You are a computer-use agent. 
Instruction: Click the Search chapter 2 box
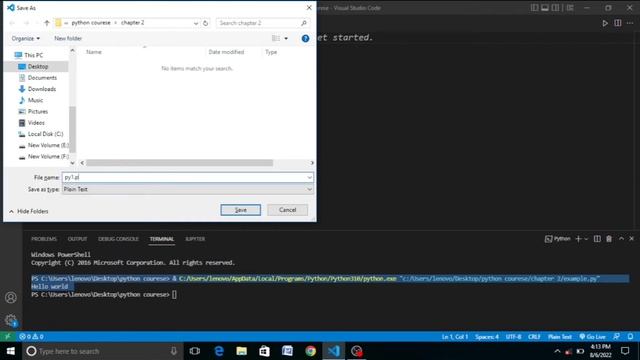pyautogui.click(x=262, y=23)
